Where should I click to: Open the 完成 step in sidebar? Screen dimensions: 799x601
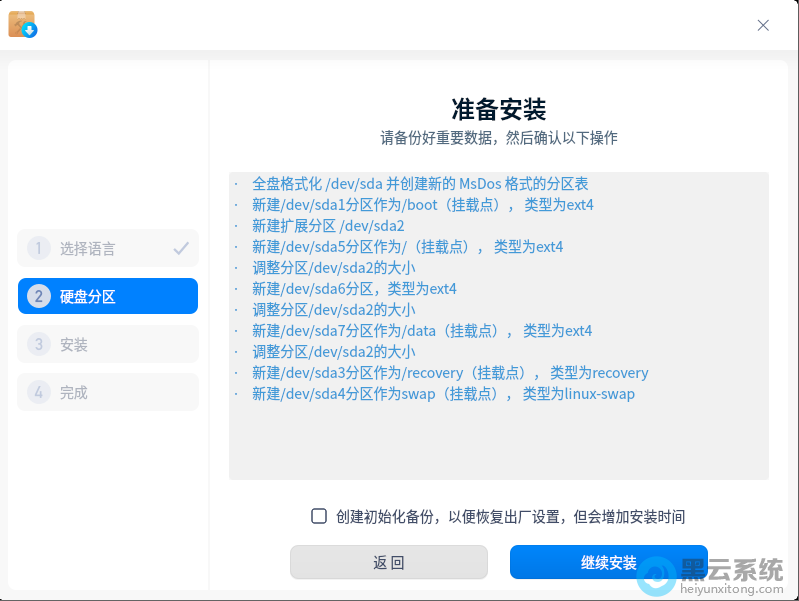(107, 392)
